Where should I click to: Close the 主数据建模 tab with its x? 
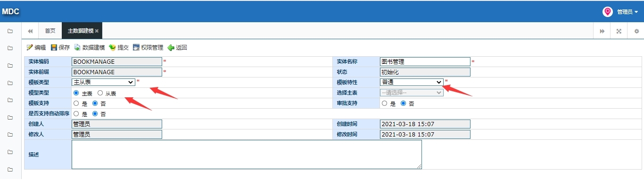97,31
